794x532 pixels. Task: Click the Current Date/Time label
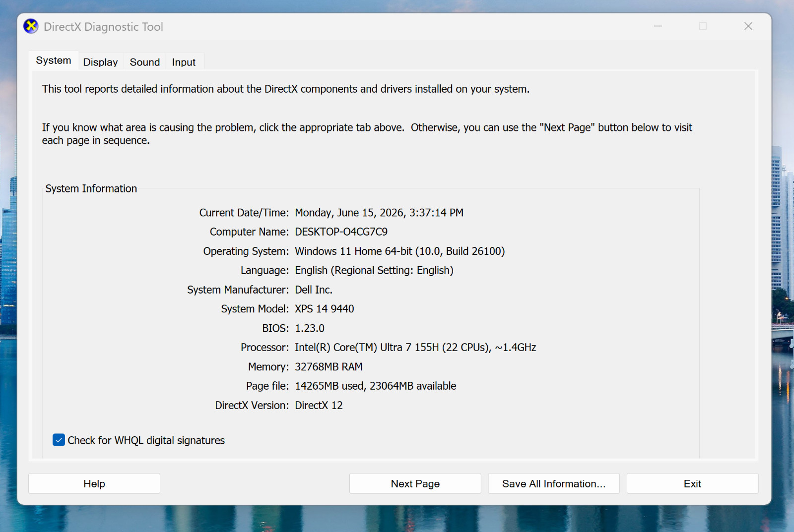tap(244, 213)
